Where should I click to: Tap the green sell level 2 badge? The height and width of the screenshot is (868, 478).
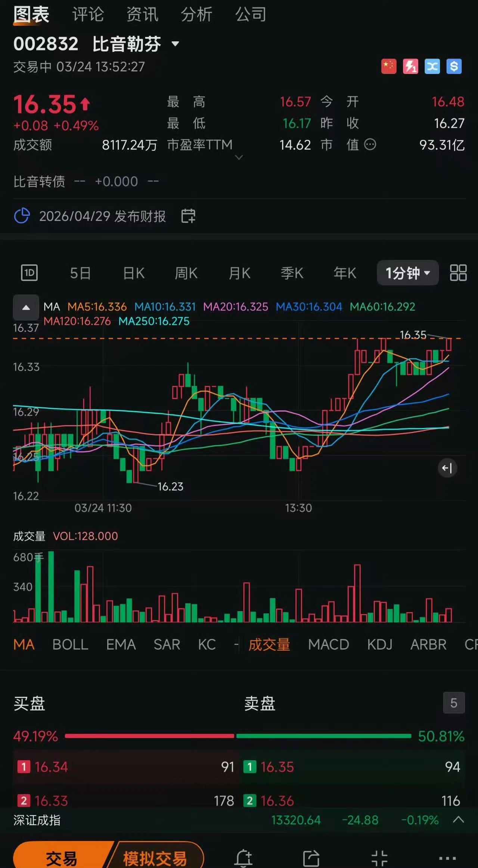(x=249, y=800)
